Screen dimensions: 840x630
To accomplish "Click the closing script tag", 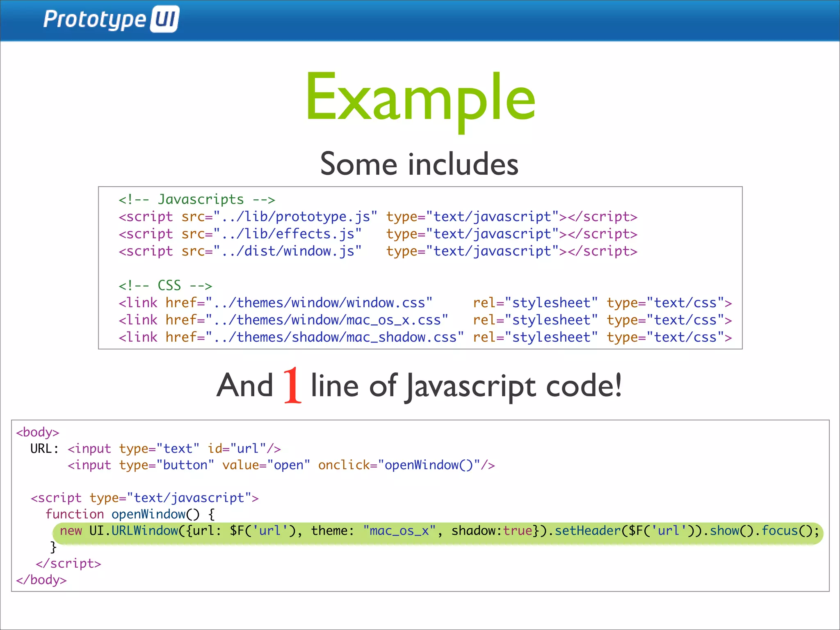I will (x=68, y=564).
